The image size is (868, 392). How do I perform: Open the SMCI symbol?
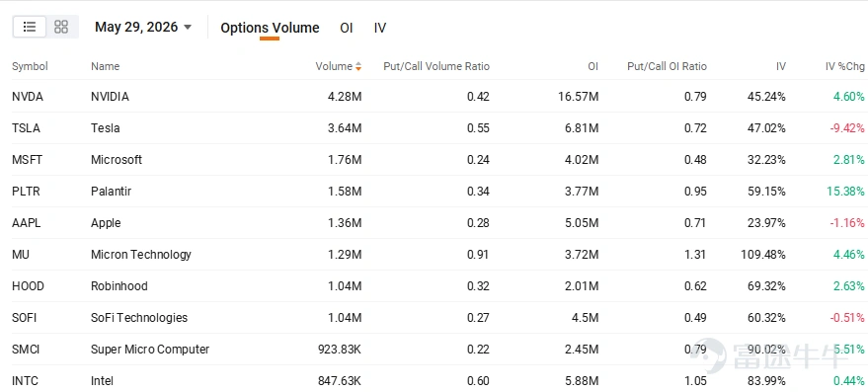26,350
